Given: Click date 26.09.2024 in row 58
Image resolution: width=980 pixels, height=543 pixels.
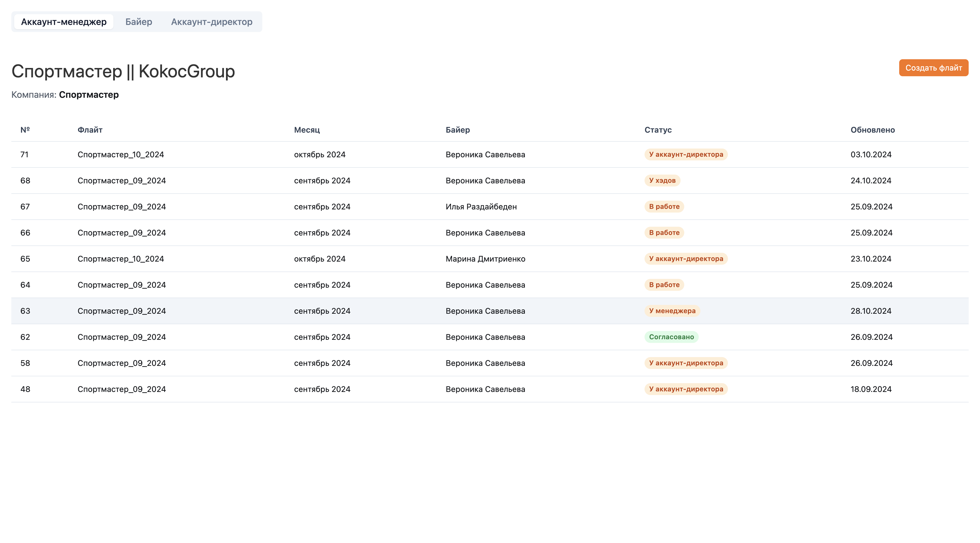Looking at the screenshot, I should pos(872,363).
